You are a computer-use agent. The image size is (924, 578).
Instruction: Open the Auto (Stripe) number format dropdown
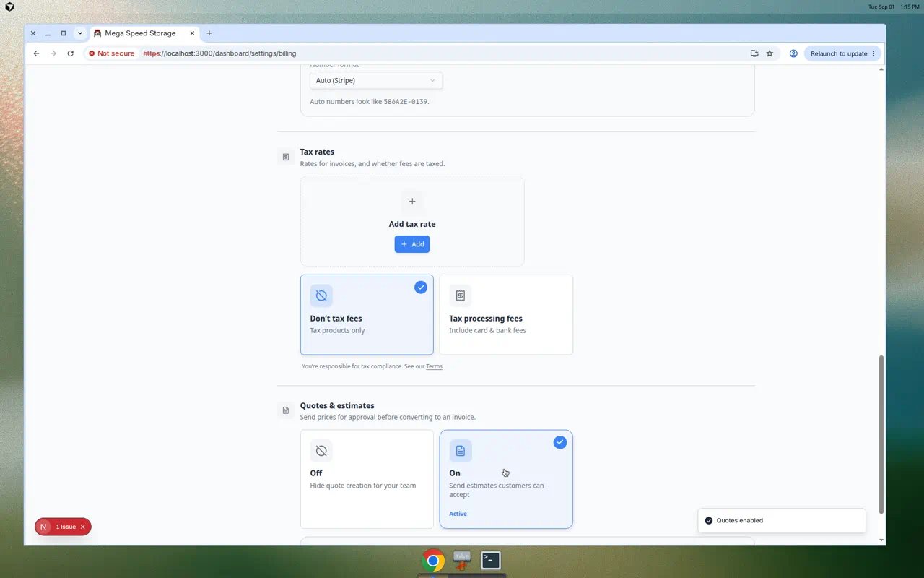tap(376, 80)
